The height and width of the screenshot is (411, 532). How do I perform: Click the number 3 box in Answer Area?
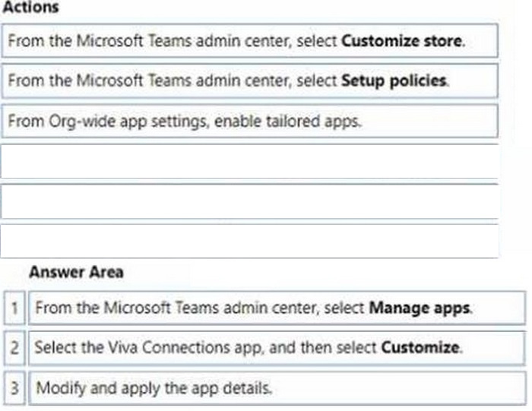point(14,388)
